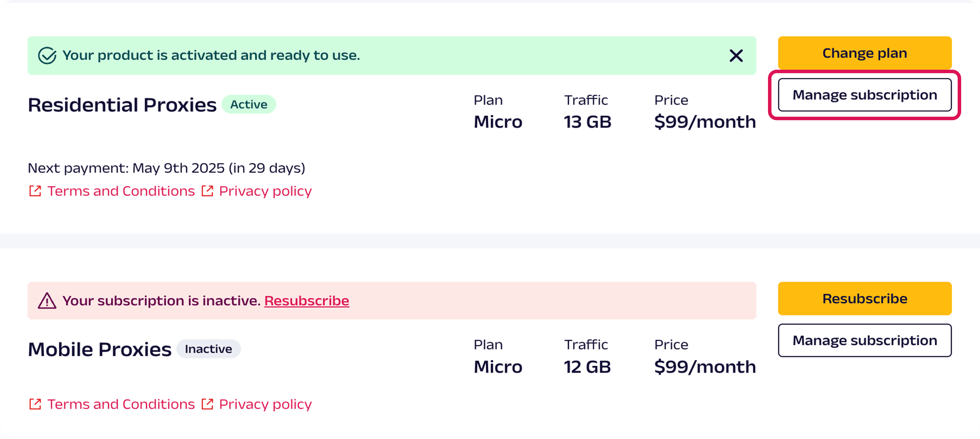This screenshot has width=980, height=439.
Task: Dismiss the product activated green banner
Action: coord(736,56)
